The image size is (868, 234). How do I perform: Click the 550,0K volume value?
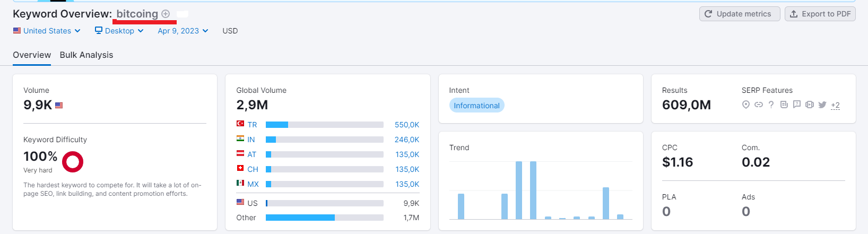click(407, 125)
